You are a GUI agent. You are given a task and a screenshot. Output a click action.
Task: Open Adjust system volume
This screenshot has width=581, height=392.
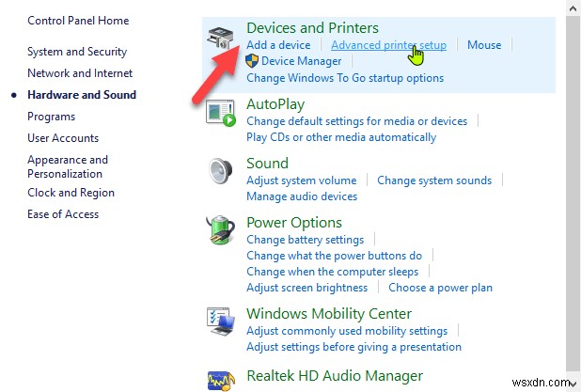302,180
